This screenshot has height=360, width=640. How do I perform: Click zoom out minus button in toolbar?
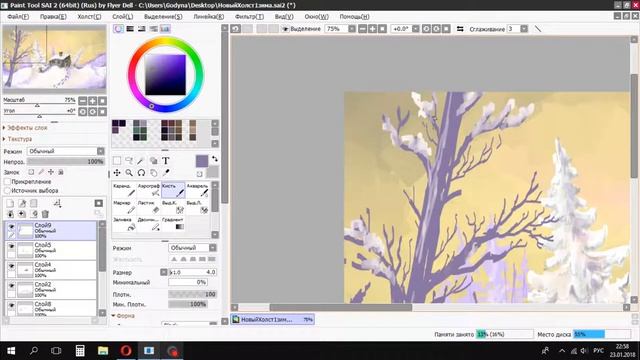click(362, 29)
